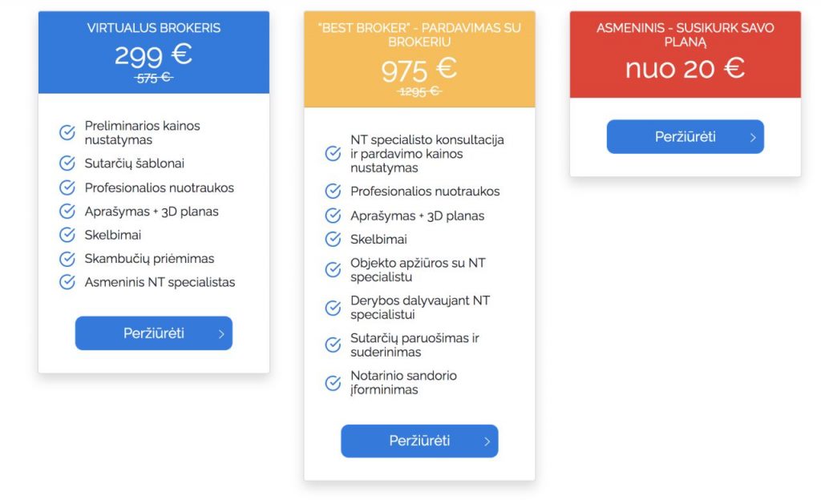This screenshot has height=504, width=821.
Task: Click checkmark beside Derybos dalyvaujant NT specialistui
Action: pos(333,308)
